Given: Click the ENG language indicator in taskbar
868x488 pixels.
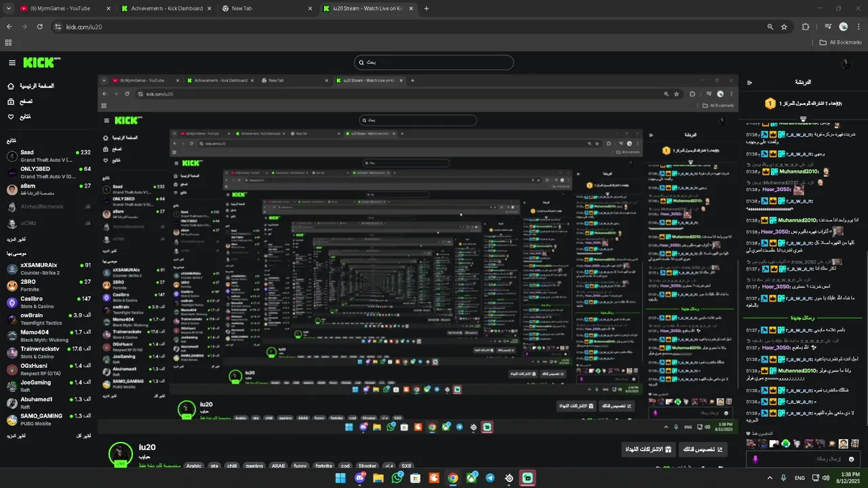Looking at the screenshot, I should pos(800,478).
